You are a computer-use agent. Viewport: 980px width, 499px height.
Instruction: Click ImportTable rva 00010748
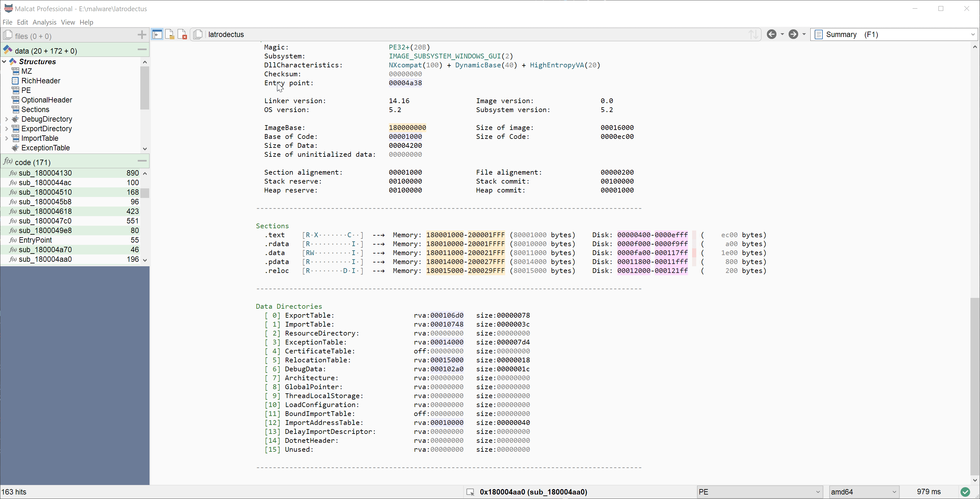447,324
